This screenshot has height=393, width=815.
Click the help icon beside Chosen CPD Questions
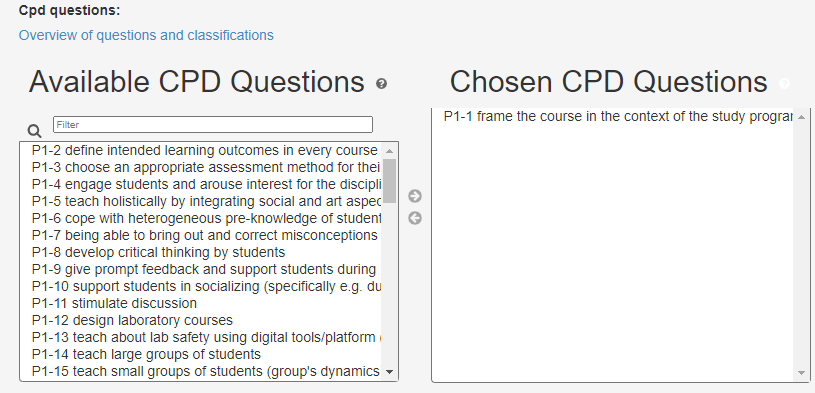784,83
